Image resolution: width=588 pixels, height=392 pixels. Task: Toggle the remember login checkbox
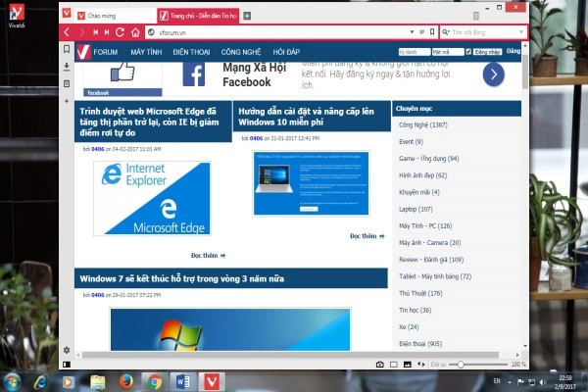pos(468,51)
